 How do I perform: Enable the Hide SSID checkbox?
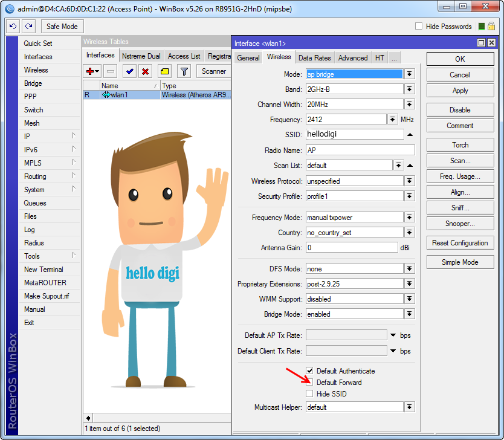tap(309, 393)
